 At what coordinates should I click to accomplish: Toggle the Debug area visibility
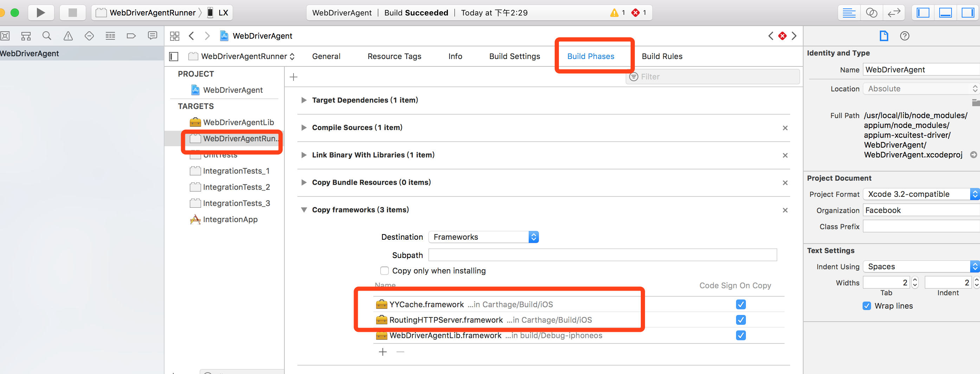[x=946, y=13]
